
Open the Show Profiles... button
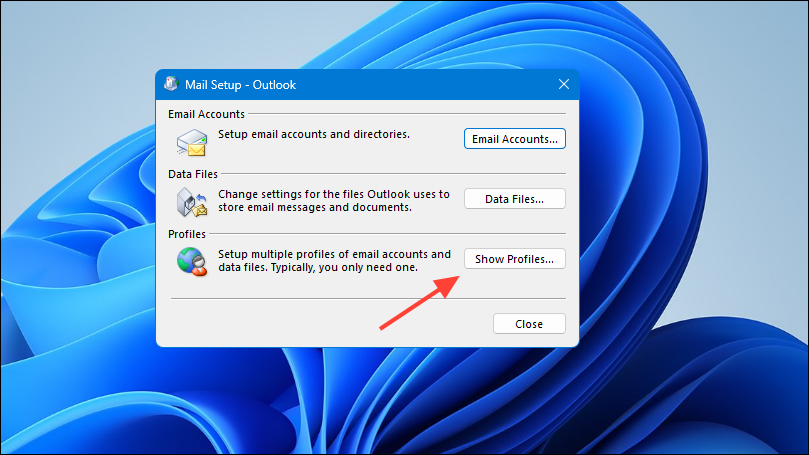[x=514, y=258]
